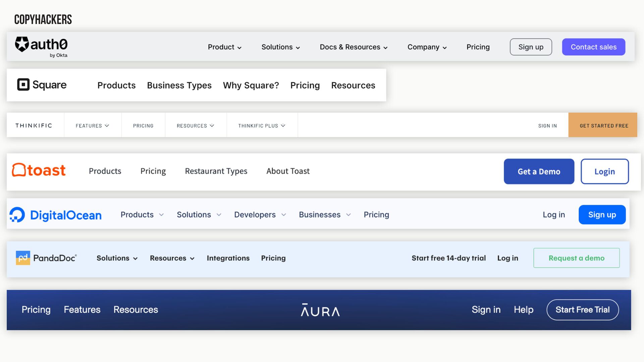Screen dimensions: 644x362
Task: Click the PandaDoc logo
Action: [x=46, y=258]
